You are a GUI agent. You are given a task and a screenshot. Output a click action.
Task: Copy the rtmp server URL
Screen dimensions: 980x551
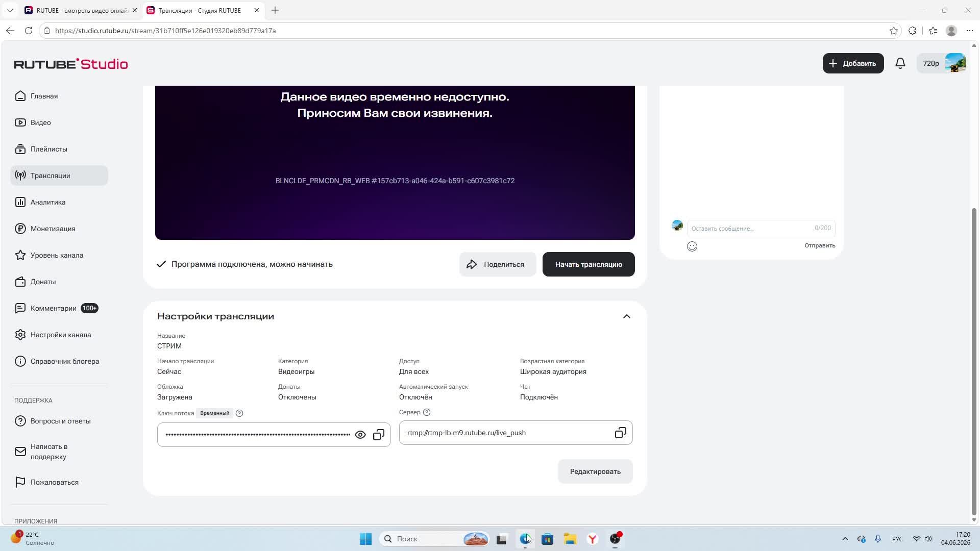(x=620, y=433)
